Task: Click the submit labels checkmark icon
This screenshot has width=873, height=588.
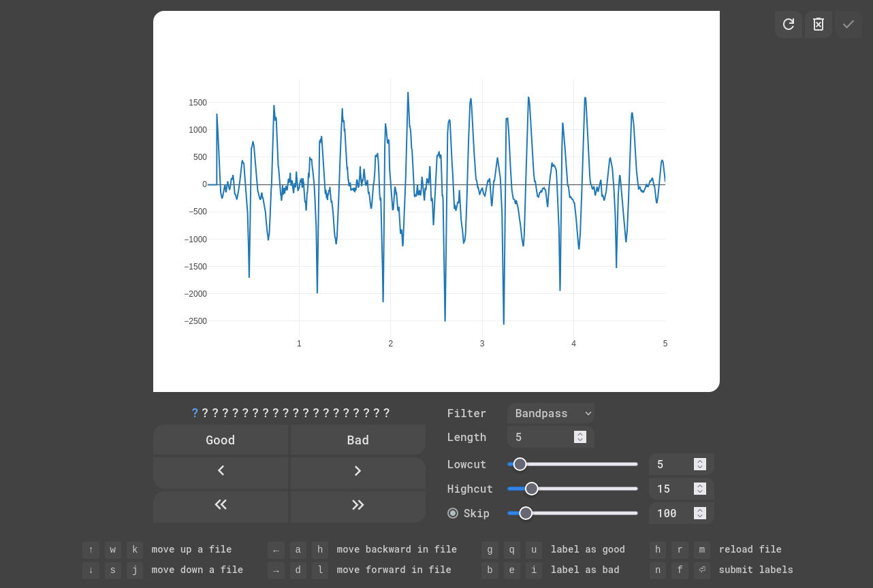Action: [848, 24]
